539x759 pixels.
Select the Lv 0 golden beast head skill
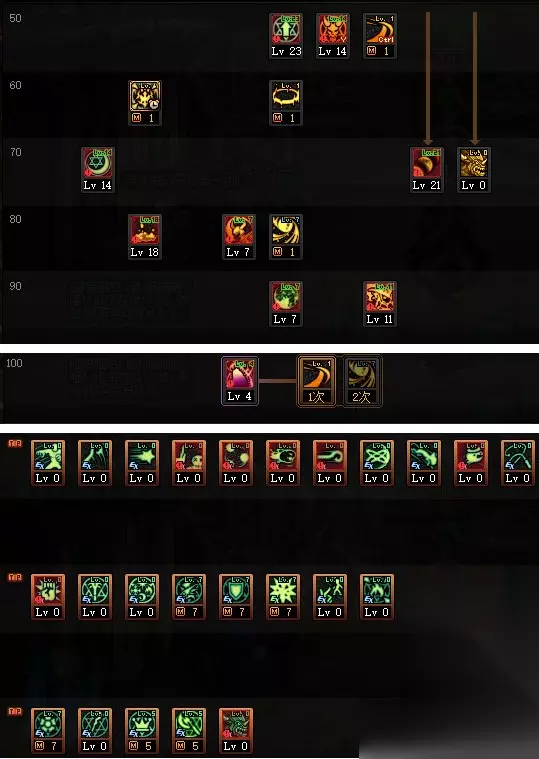coord(474,170)
